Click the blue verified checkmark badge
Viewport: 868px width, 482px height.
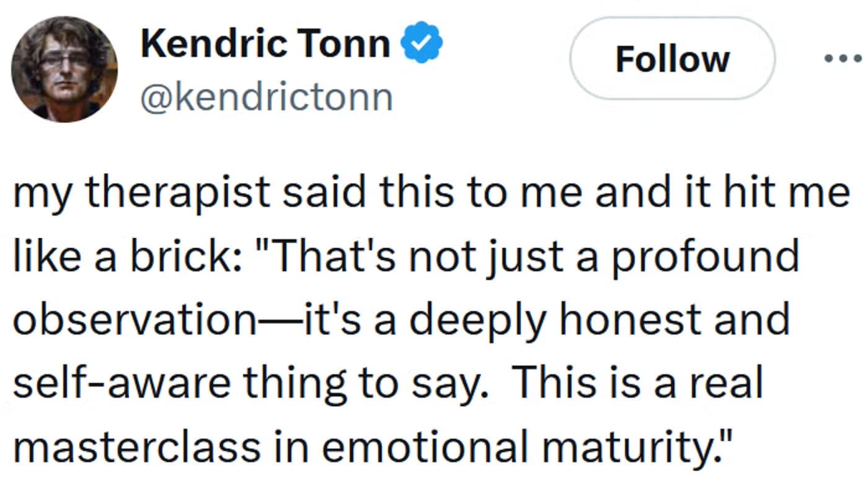(x=422, y=43)
